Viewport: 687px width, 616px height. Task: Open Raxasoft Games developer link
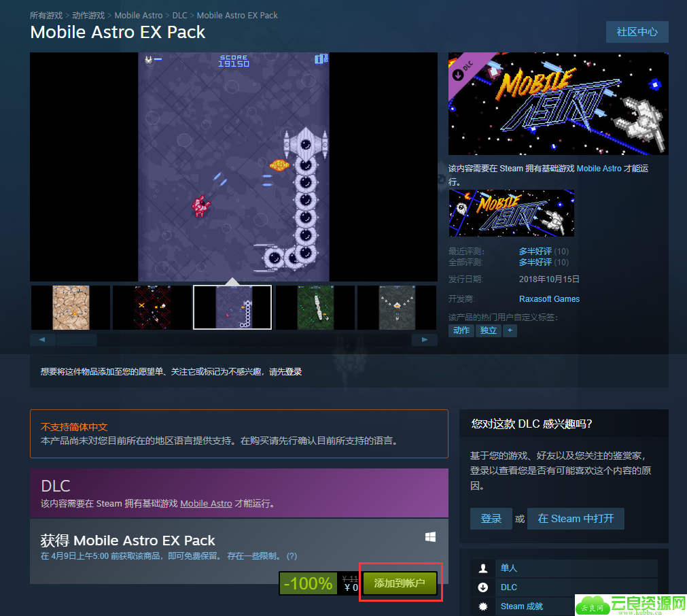pyautogui.click(x=549, y=299)
